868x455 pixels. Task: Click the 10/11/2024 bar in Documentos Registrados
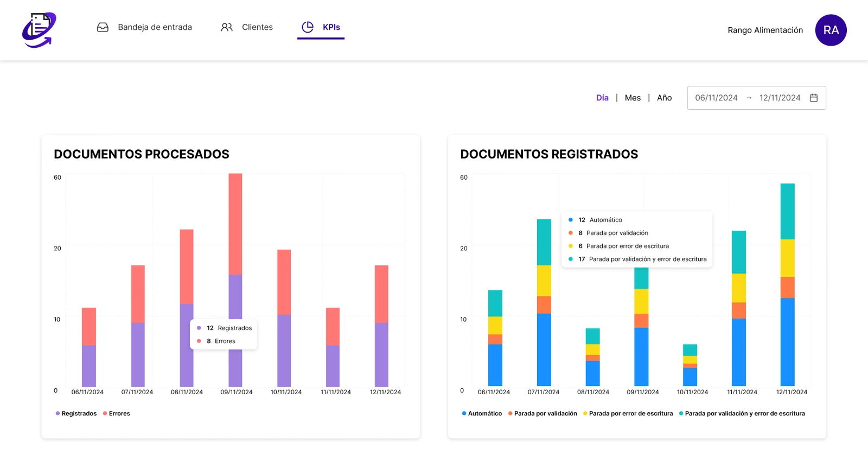(690, 365)
